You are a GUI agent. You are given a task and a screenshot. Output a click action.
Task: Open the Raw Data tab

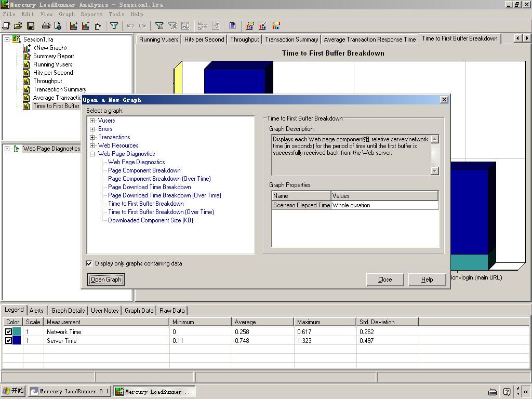[x=172, y=311]
